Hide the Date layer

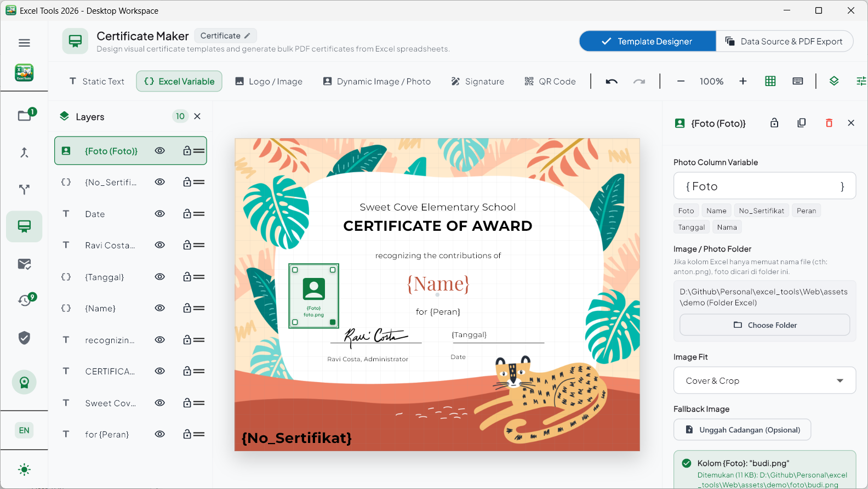tap(160, 214)
